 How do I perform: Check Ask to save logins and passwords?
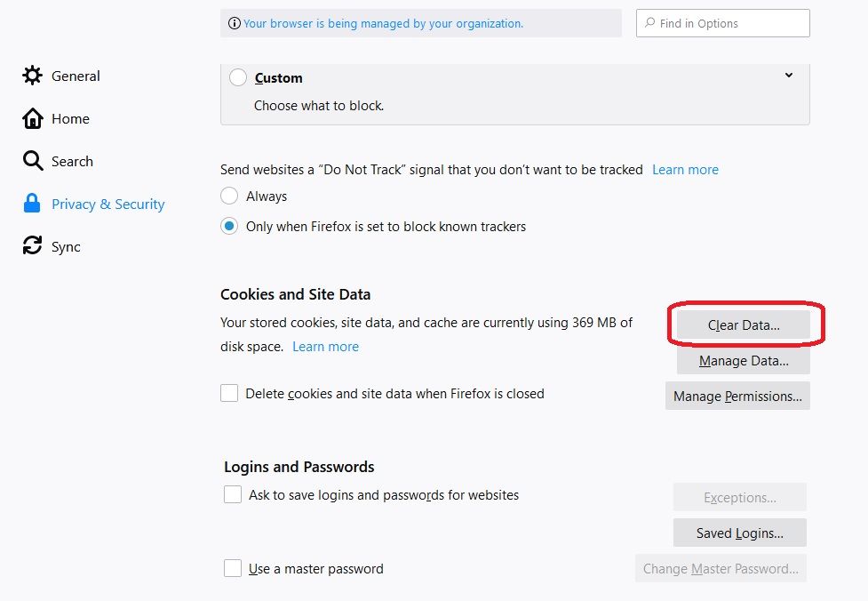tap(233, 494)
